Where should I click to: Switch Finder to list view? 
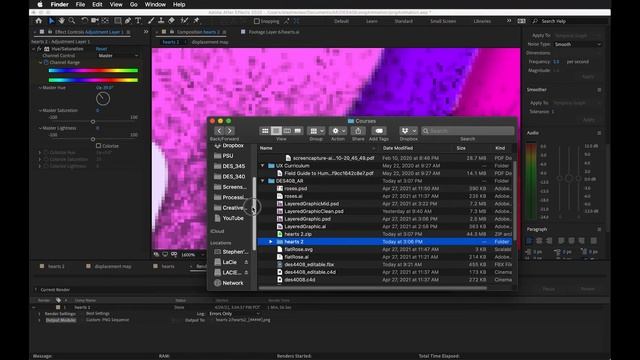[x=276, y=131]
